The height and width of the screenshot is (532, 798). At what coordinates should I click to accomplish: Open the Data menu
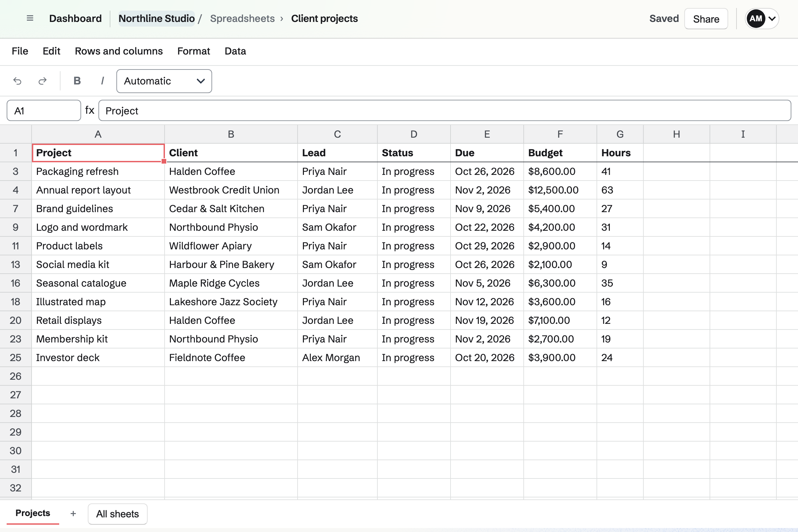pos(235,51)
